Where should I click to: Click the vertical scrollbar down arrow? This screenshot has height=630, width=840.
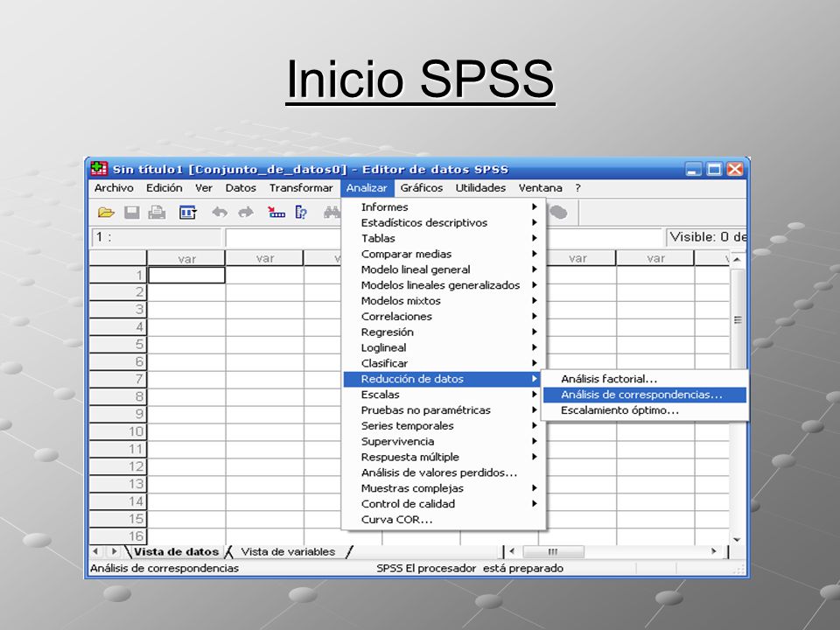click(737, 540)
